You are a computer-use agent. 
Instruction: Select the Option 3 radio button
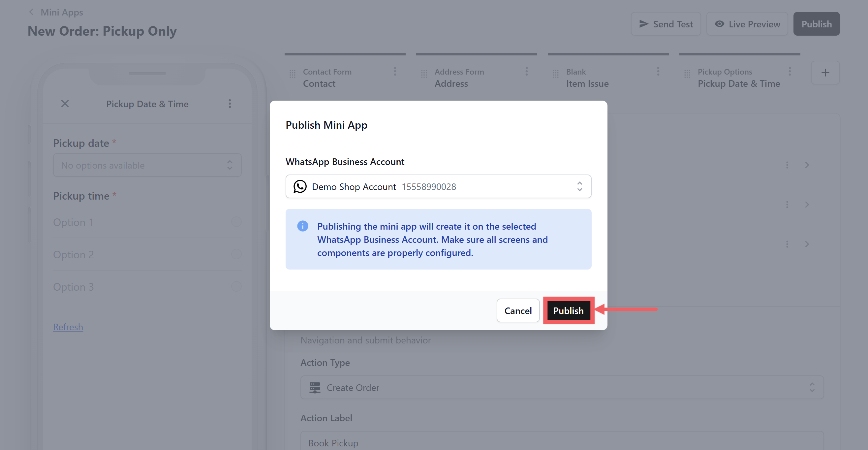pyautogui.click(x=236, y=287)
